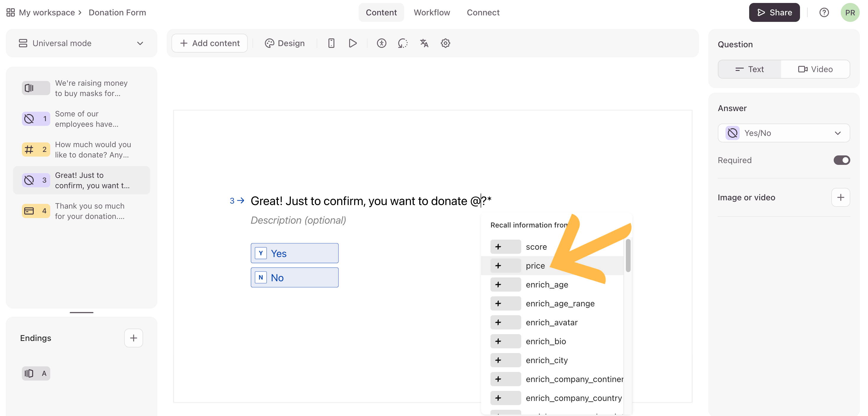Switch to the Workflow tab
This screenshot has width=868, height=416.
432,12
